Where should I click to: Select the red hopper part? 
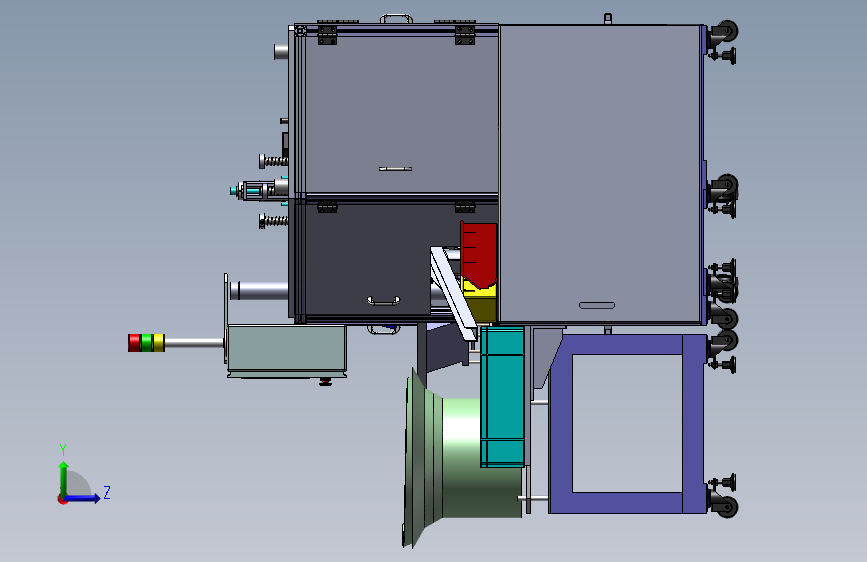tap(479, 254)
